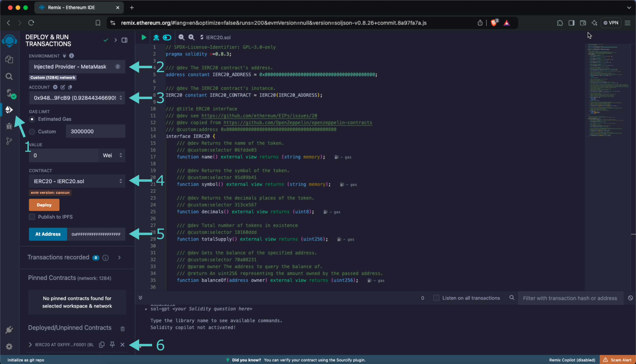Click the orange Deploy button
This screenshot has height=364, width=636.
point(44,205)
